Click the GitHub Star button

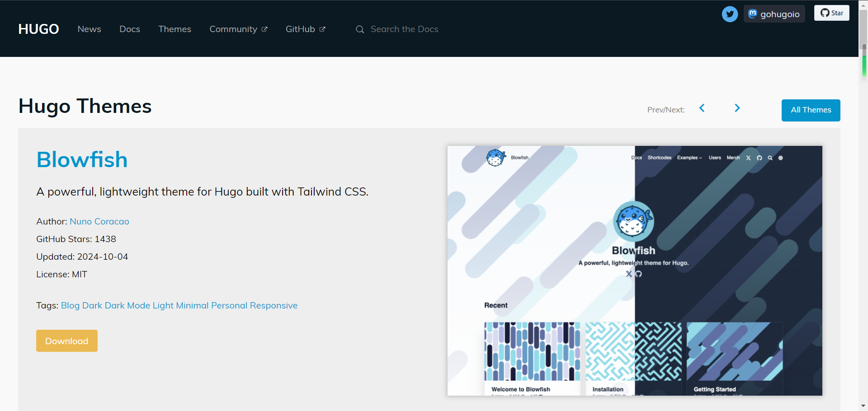click(832, 13)
